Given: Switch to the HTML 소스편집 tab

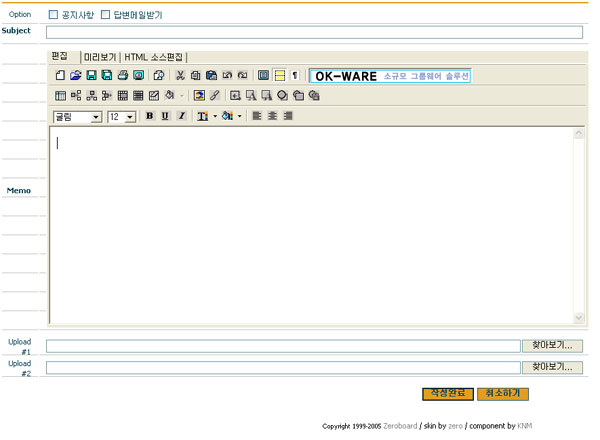Looking at the screenshot, I should (153, 57).
